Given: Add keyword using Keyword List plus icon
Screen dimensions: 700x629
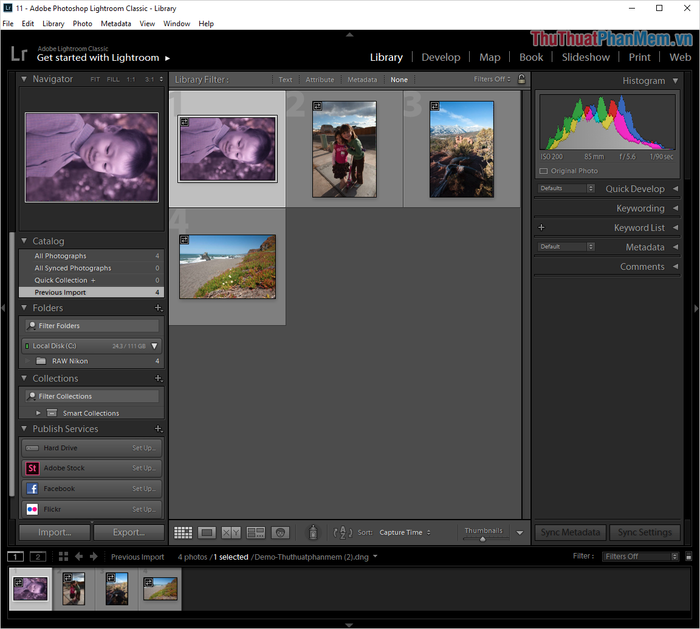Looking at the screenshot, I should 541,227.
